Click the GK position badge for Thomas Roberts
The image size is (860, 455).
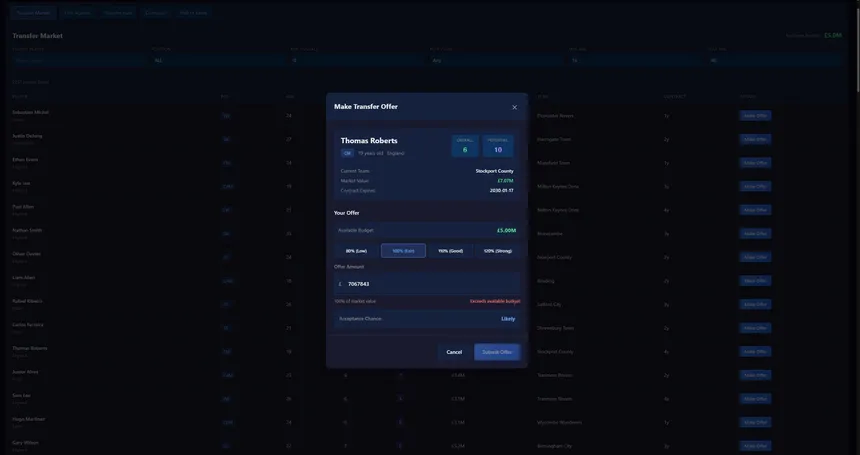[347, 153]
